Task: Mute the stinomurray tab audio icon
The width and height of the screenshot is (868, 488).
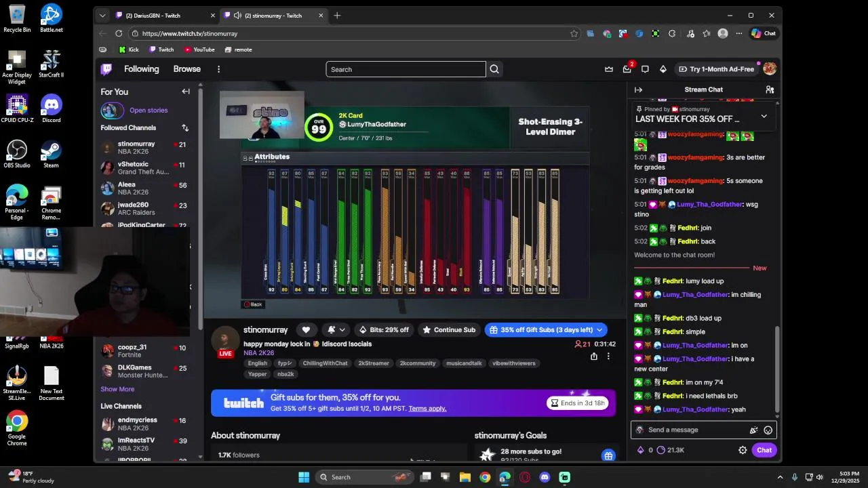Action: (237, 16)
